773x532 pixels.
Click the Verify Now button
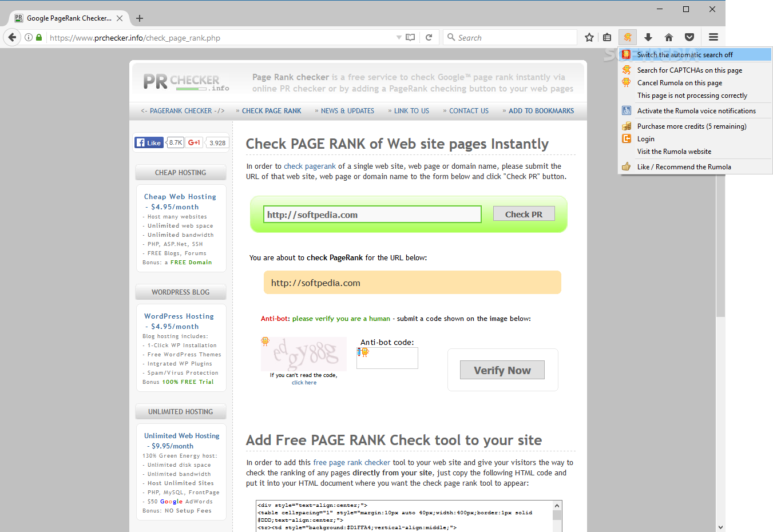[502, 370]
